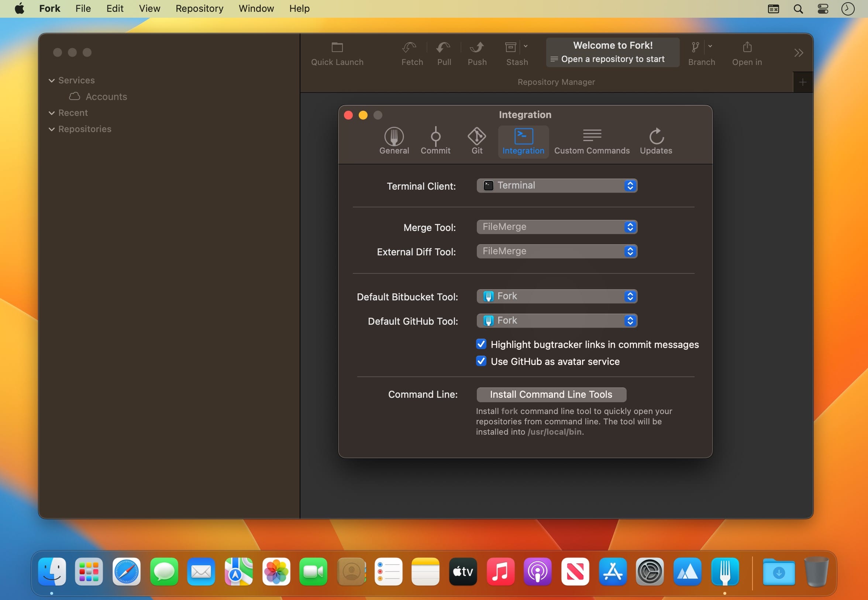The height and width of the screenshot is (600, 868).
Task: Click the Pull toolbar icon
Action: click(x=444, y=48)
